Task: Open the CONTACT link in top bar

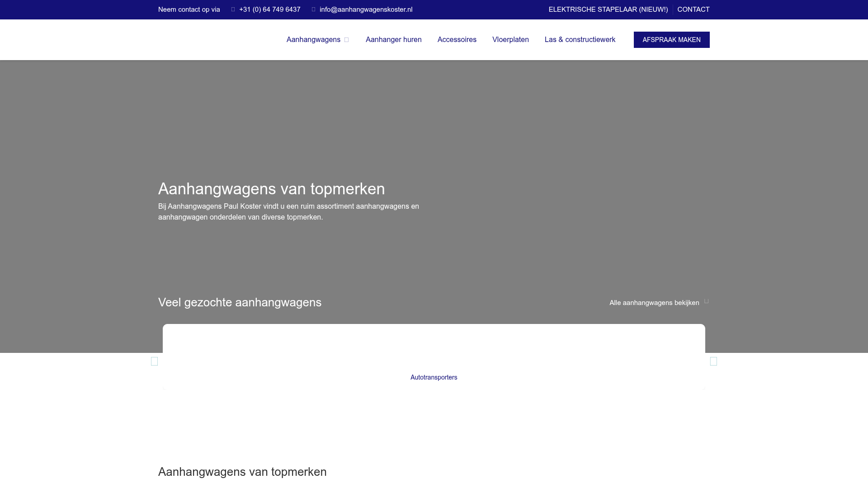Action: [693, 9]
